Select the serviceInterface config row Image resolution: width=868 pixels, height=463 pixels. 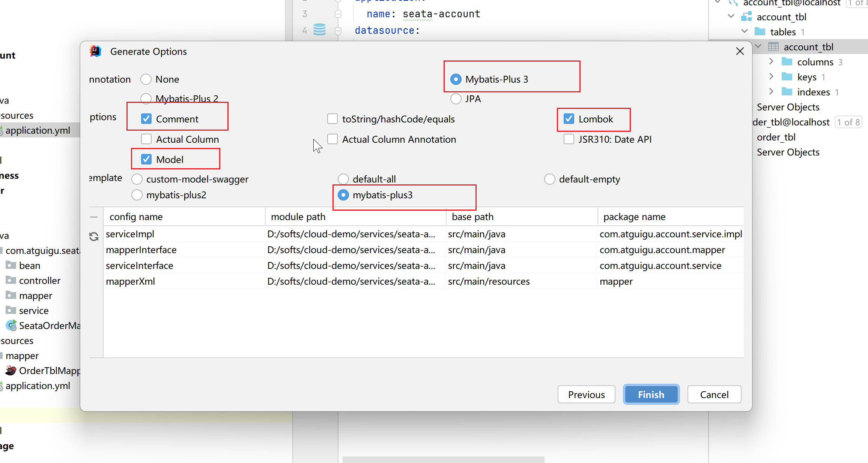[424, 265]
